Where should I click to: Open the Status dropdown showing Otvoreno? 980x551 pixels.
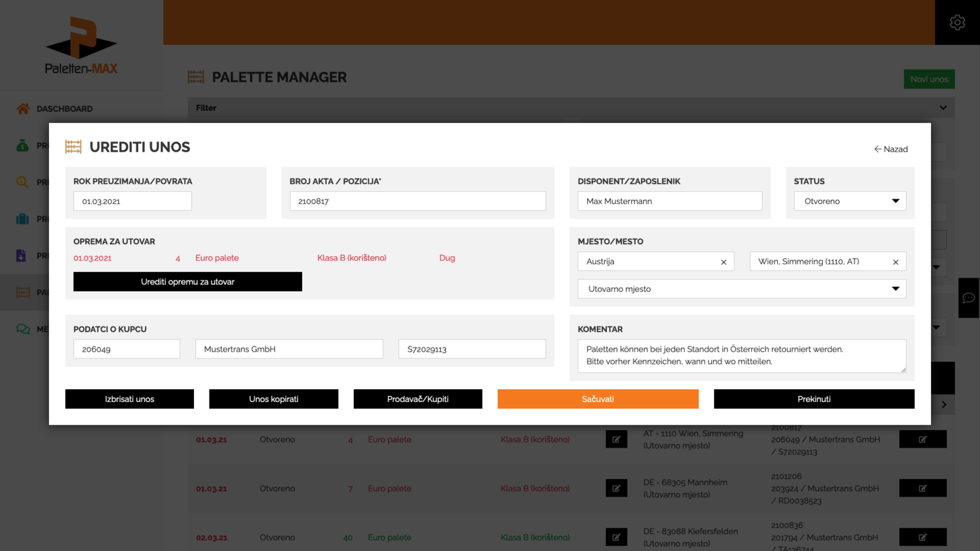tap(849, 201)
